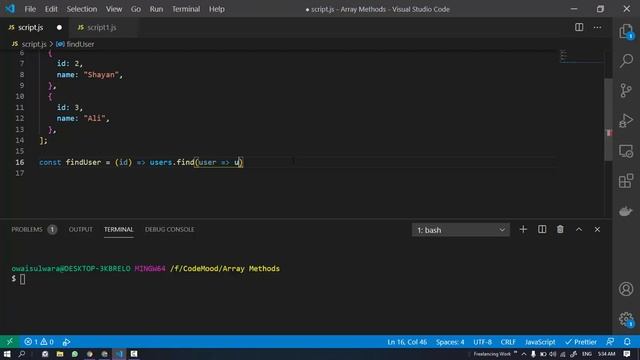Open the editor More Actions menu
Image resolution: width=640 pixels, height=360 pixels.
tap(598, 27)
